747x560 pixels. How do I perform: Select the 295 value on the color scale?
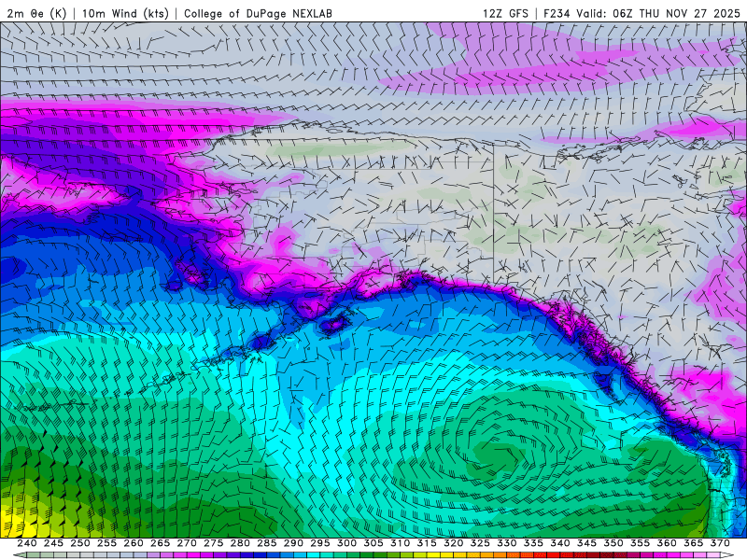320,543
